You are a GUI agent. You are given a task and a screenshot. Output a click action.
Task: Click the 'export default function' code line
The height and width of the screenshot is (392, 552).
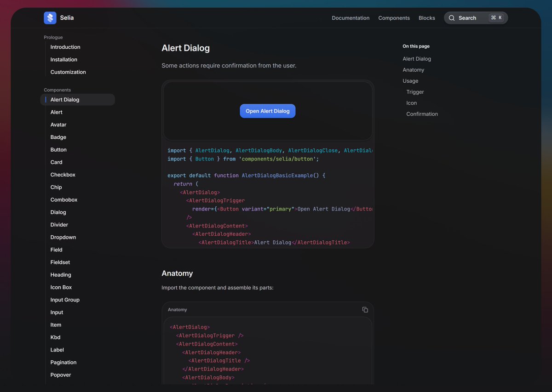[247, 176]
